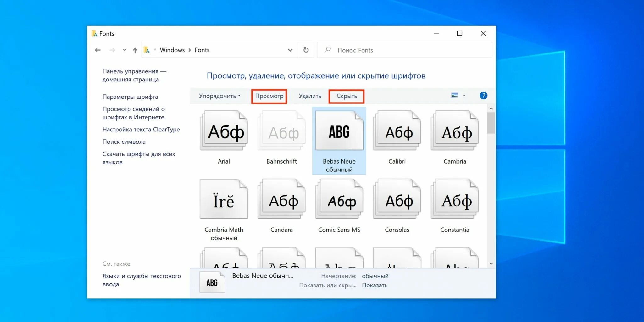The image size is (644, 322).
Task: Click the Поиск: Fonts search field
Action: 404,50
